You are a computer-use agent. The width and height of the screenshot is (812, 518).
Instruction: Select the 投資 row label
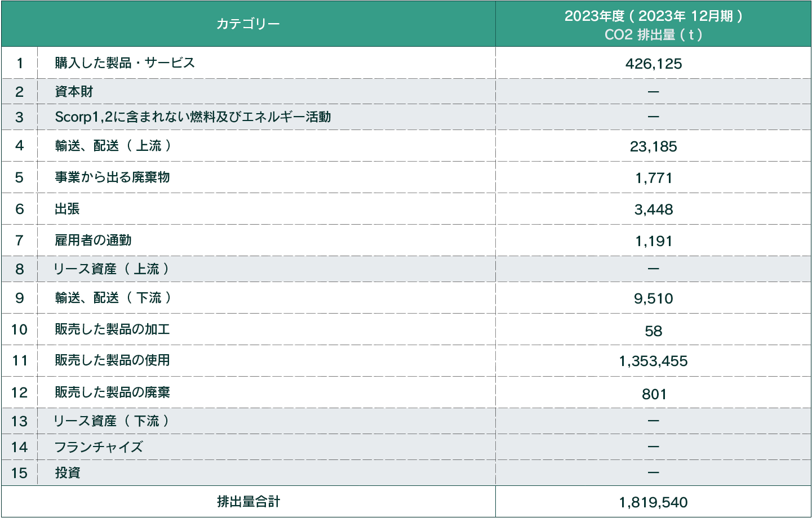tap(68, 472)
